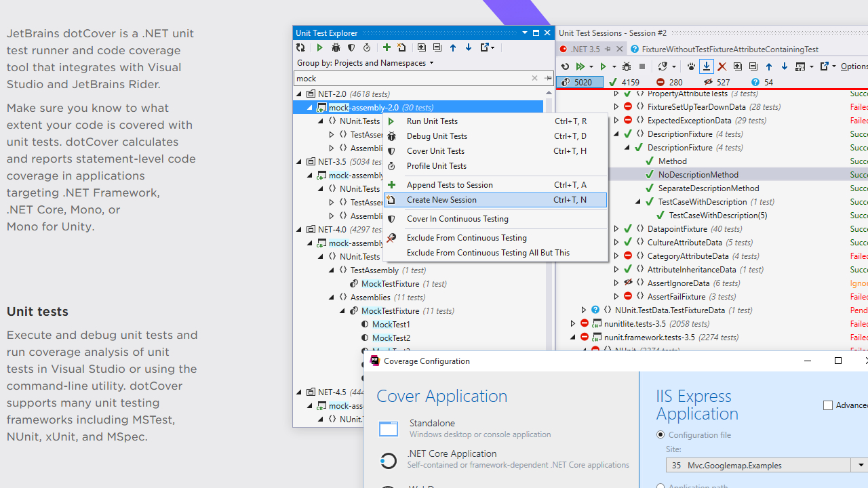
Task: Click the green Run tests icon in Unit Test Explorer
Action: (x=319, y=47)
